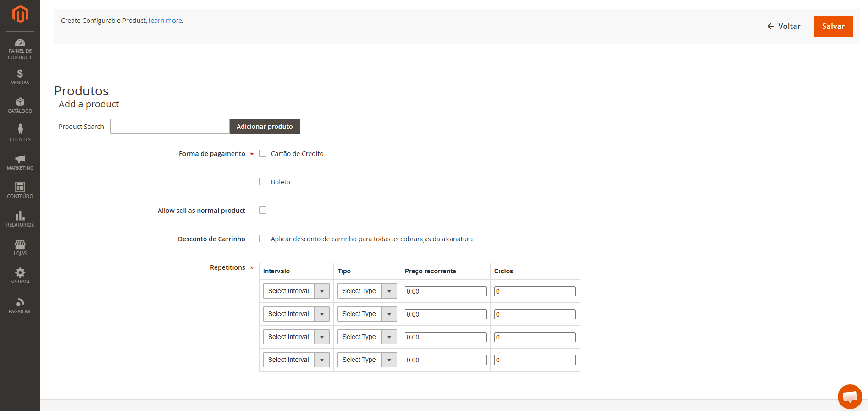This screenshot has height=411, width=868.
Task: Follow the learn more link
Action: tap(166, 21)
